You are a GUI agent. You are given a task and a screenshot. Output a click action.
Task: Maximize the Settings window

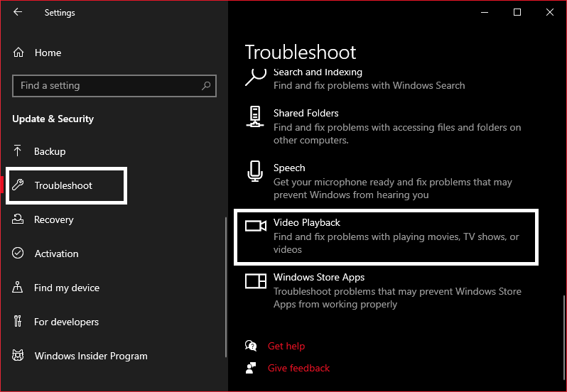517,12
